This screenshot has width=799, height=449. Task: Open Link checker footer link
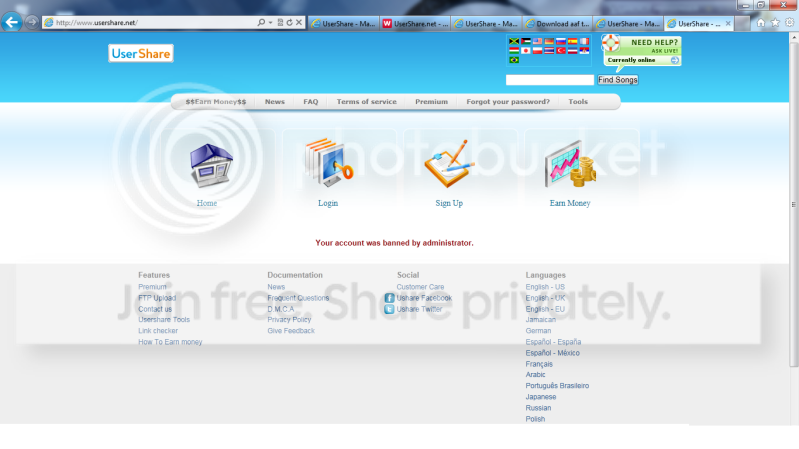point(158,331)
